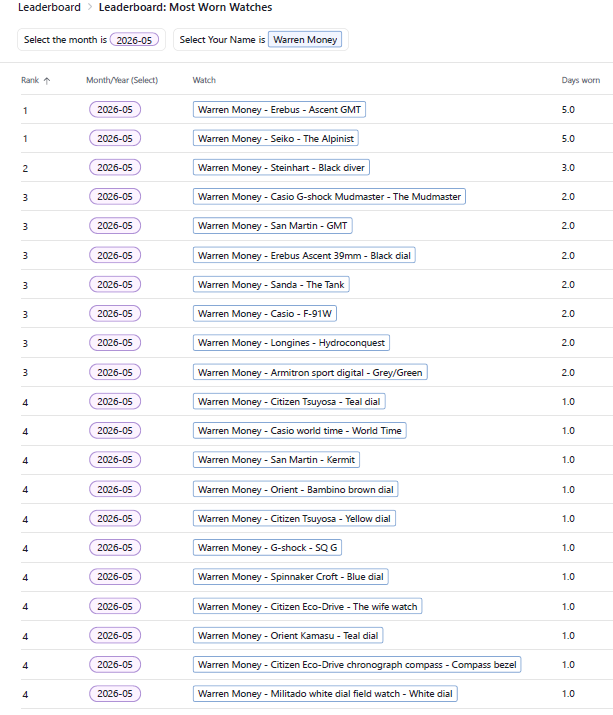Open the Leaderboard breadcrumb link
The height and width of the screenshot is (715, 613).
point(49,7)
